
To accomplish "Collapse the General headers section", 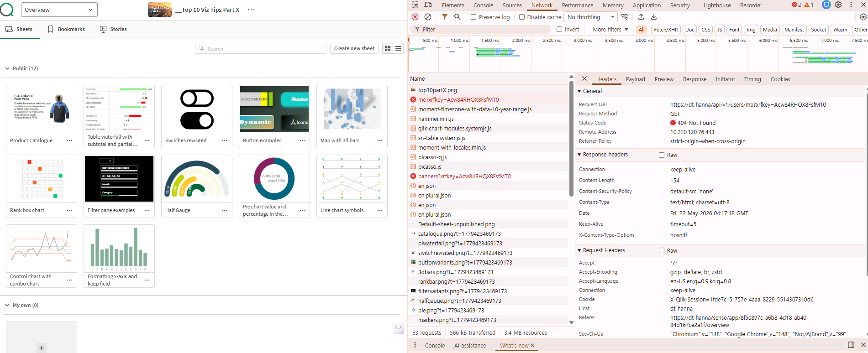I will click(x=579, y=91).
